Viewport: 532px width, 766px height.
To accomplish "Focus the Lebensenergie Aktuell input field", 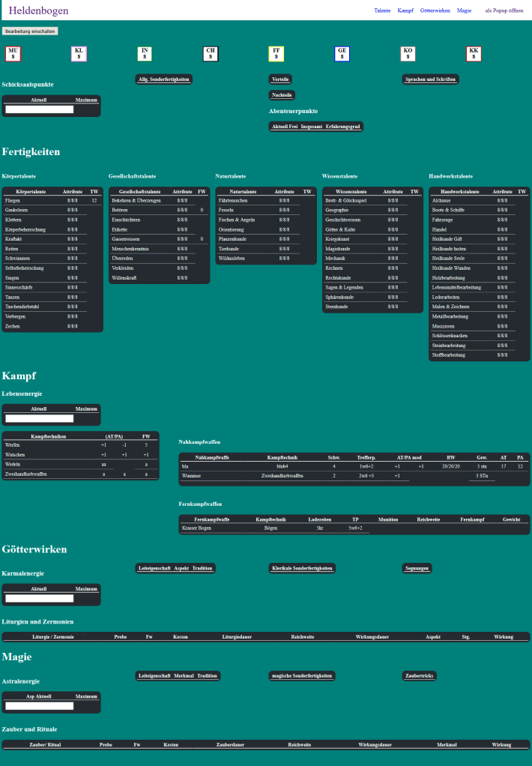I will click(x=40, y=419).
